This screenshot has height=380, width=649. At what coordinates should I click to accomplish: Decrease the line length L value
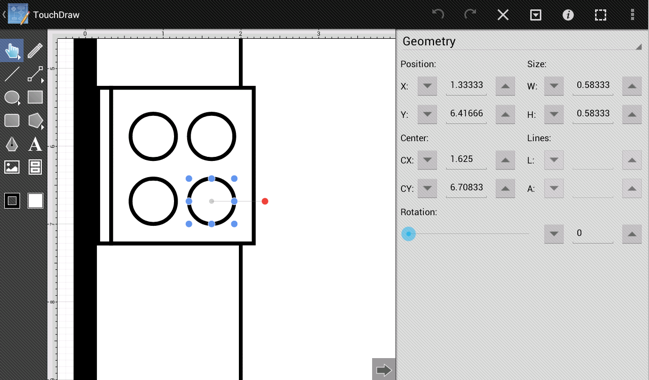point(554,160)
